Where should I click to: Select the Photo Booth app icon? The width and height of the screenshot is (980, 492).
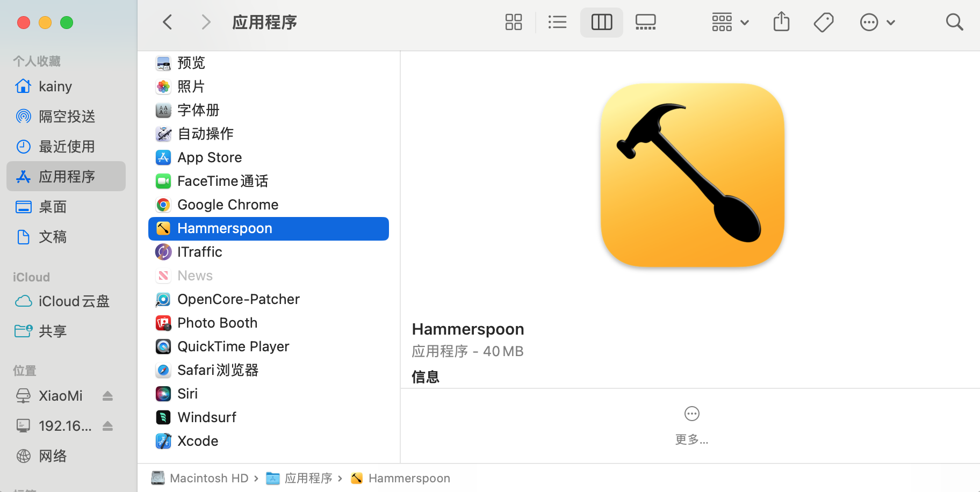click(x=163, y=322)
